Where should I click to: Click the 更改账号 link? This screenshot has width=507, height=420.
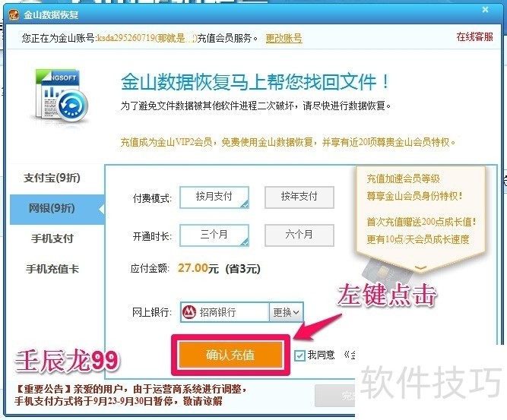(x=284, y=38)
